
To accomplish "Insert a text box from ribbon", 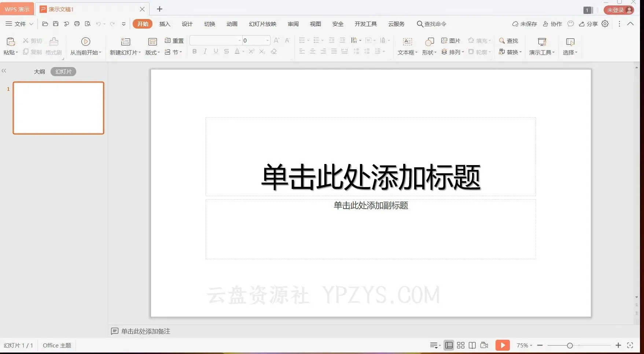I will click(x=407, y=42).
